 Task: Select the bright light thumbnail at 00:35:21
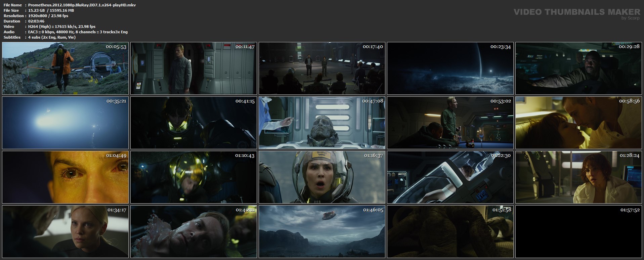click(65, 123)
